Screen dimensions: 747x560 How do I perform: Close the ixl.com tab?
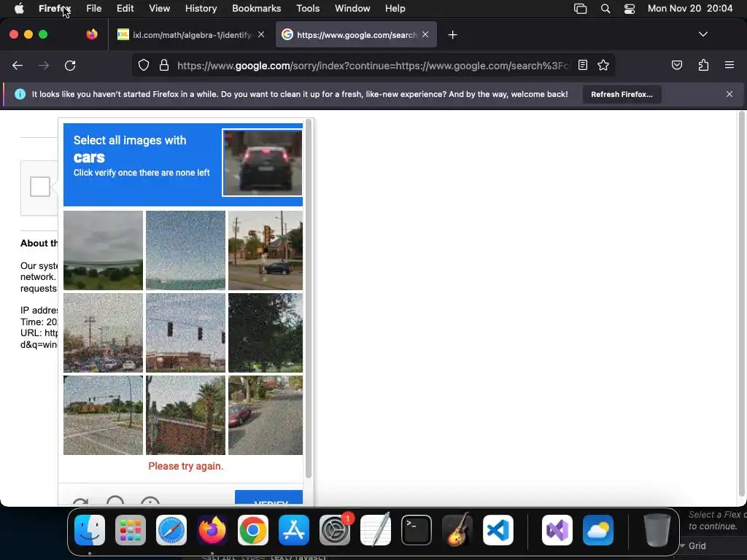pyautogui.click(x=261, y=34)
